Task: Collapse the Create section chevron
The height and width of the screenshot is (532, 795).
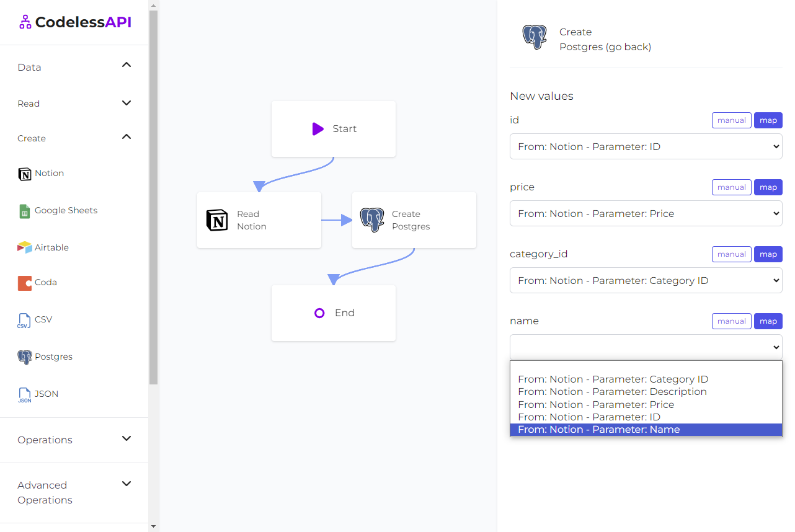Action: [x=127, y=136]
